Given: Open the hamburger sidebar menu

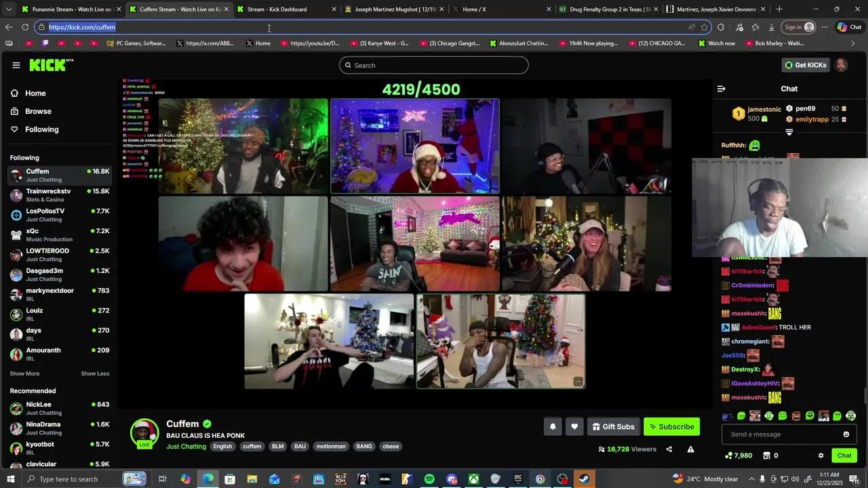Looking at the screenshot, I should [x=16, y=65].
